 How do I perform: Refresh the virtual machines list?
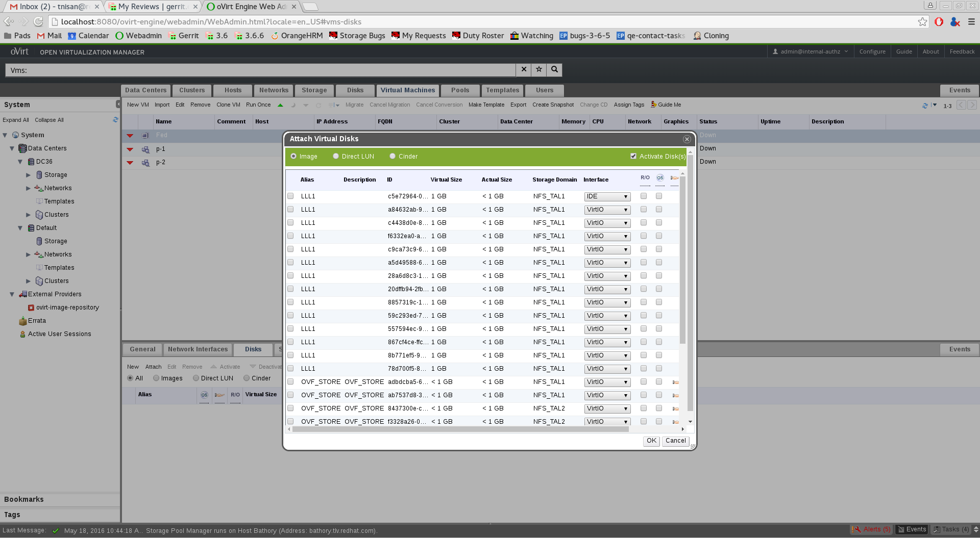tap(925, 106)
